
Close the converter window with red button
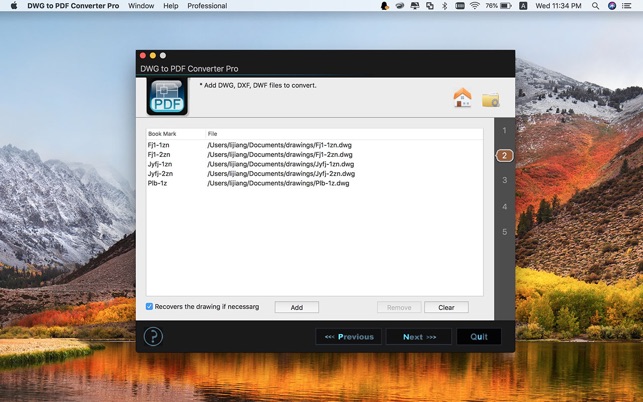coord(143,55)
